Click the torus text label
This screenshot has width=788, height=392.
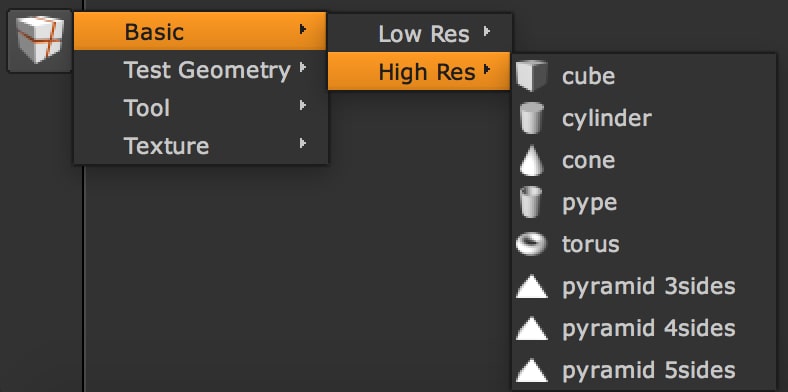tap(590, 245)
